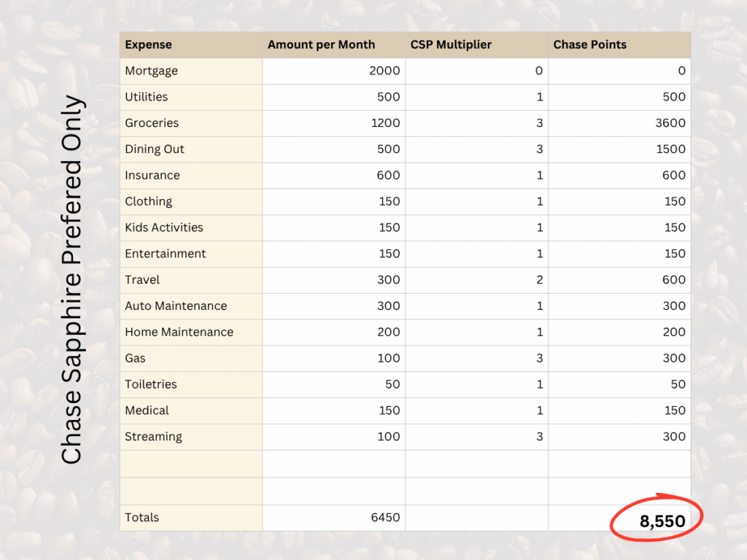Select the Entertainment row label
Viewport: 747px width, 560px height.
click(166, 254)
